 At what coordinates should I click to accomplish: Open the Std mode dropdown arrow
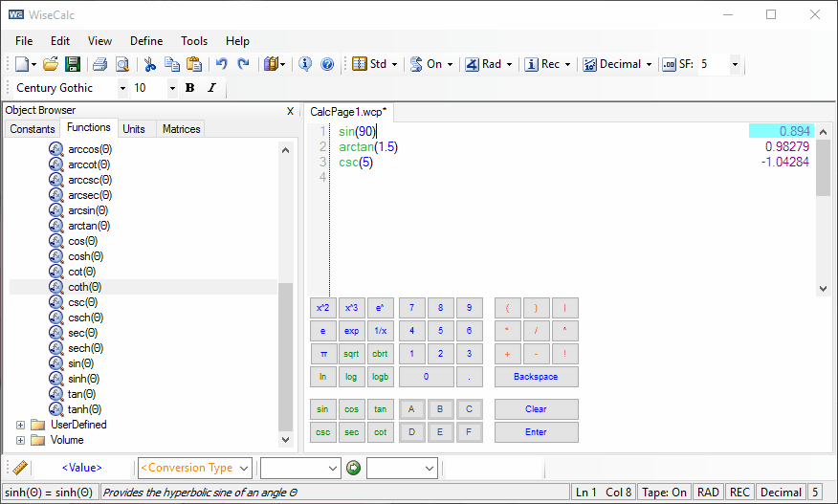pos(394,65)
